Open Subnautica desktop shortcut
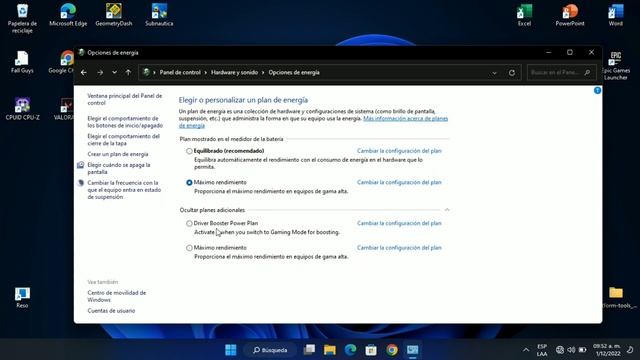 pos(159,15)
